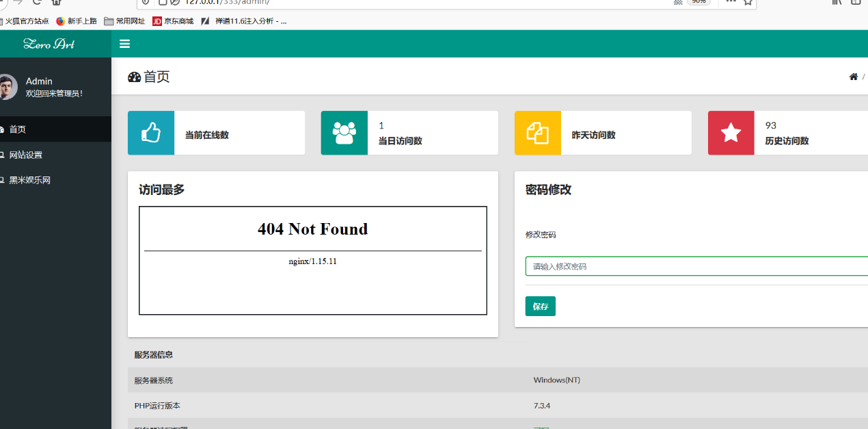Click the thumbs-up current online icon
868x429 pixels.
(x=151, y=133)
